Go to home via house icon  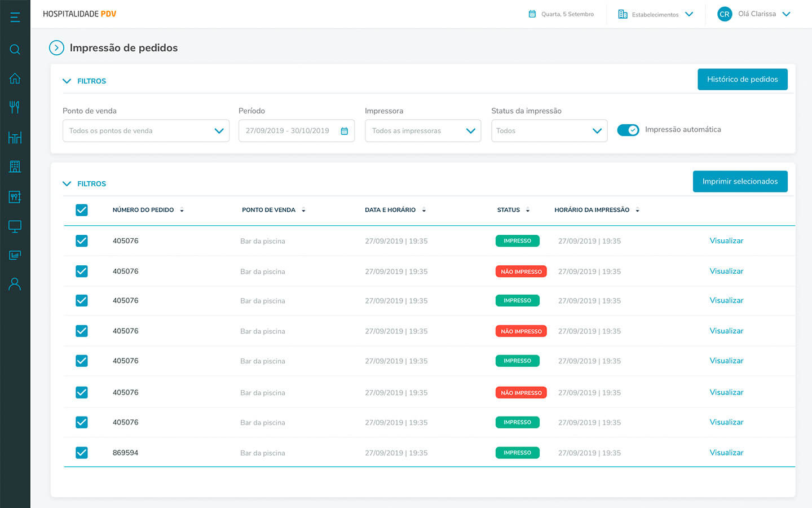(15, 78)
